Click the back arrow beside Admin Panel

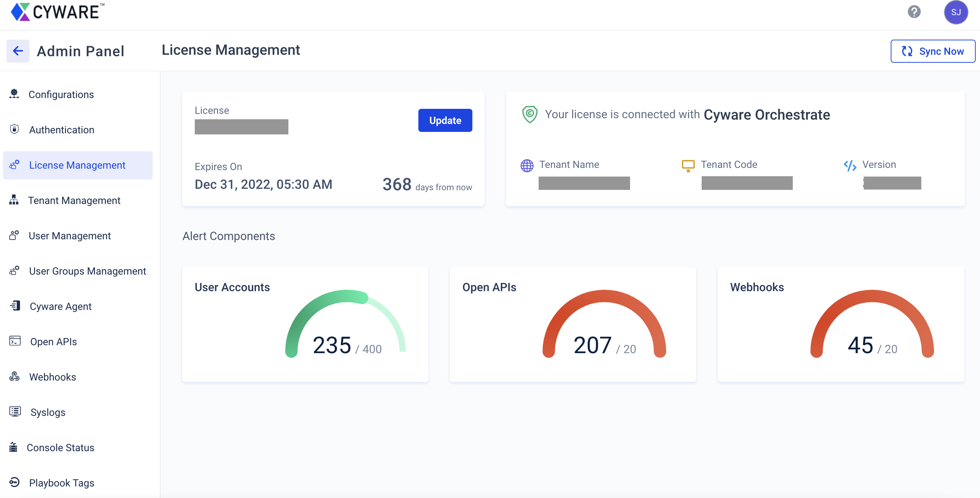pos(18,51)
